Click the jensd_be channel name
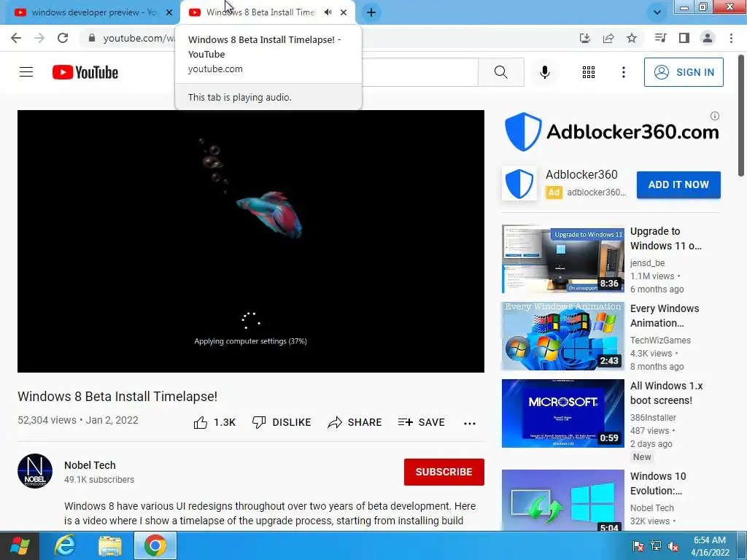 647,262
